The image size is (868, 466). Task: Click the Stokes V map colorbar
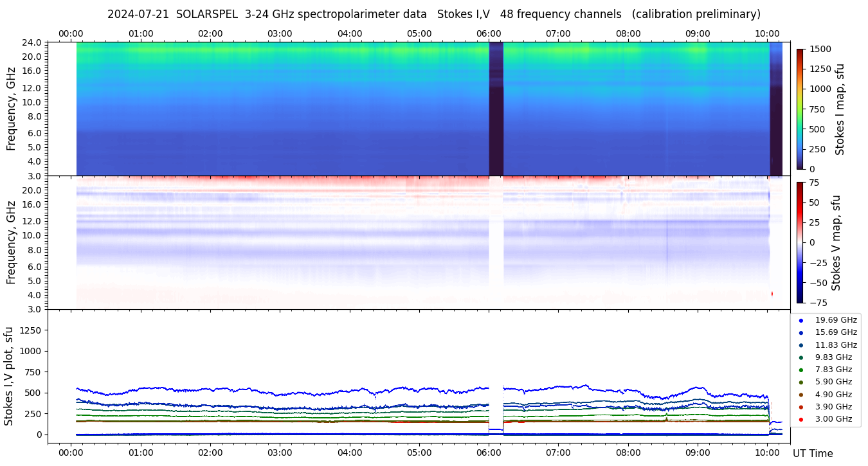[x=800, y=242]
